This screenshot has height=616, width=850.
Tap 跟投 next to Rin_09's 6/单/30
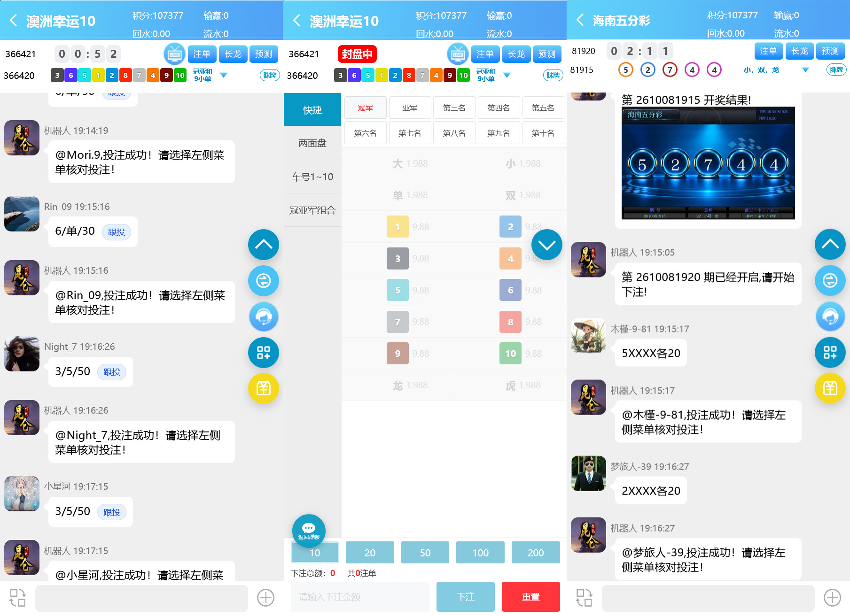pyautogui.click(x=117, y=232)
